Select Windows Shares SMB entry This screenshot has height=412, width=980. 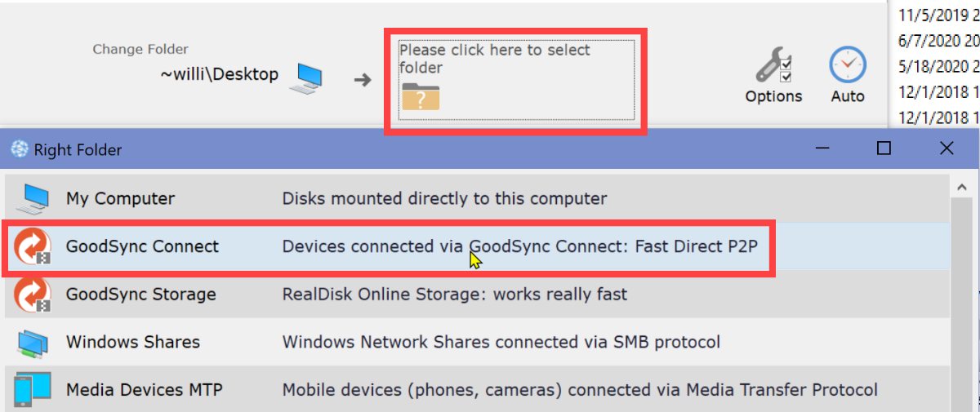coord(476,343)
